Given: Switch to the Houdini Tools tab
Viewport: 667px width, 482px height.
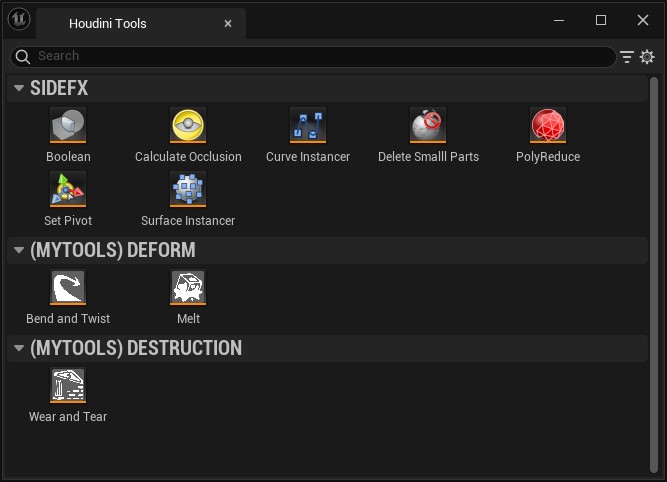Looking at the screenshot, I should click(x=108, y=23).
